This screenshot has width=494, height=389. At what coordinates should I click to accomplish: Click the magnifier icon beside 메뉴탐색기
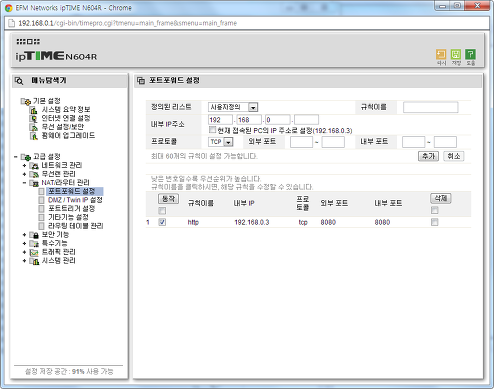coord(19,81)
